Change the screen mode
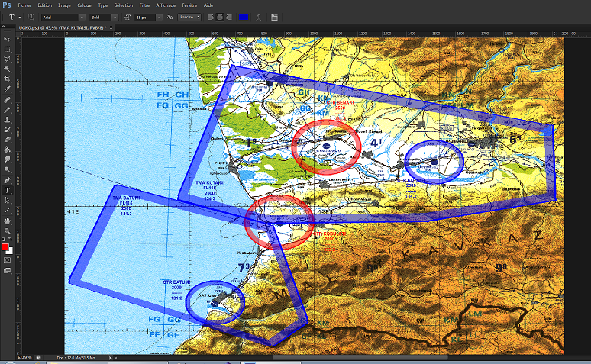The width and height of the screenshot is (591, 364). [x=7, y=271]
